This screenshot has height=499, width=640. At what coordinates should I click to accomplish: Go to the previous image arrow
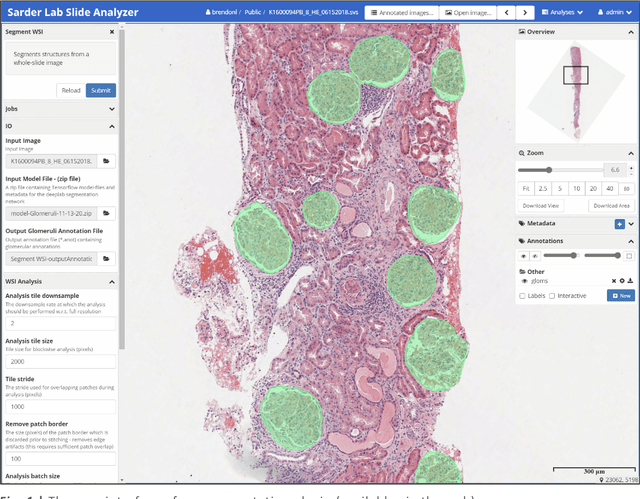pyautogui.click(x=507, y=13)
